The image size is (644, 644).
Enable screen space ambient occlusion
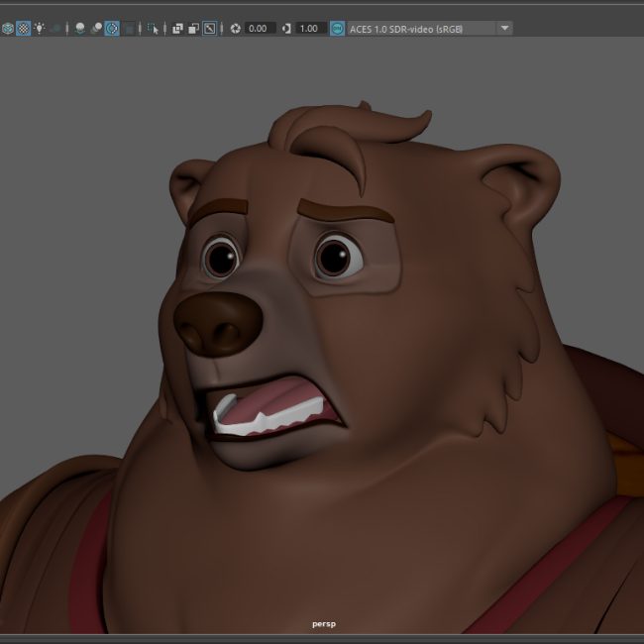79,29
